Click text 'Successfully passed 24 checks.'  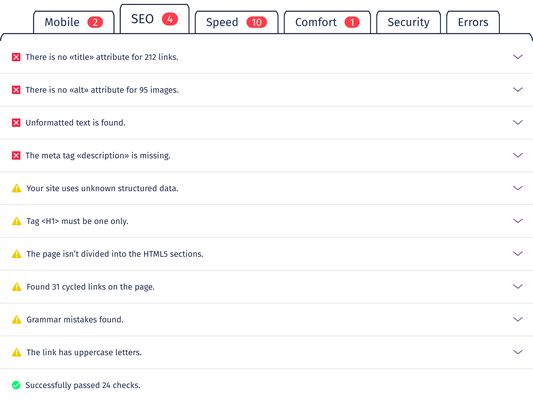(x=83, y=385)
